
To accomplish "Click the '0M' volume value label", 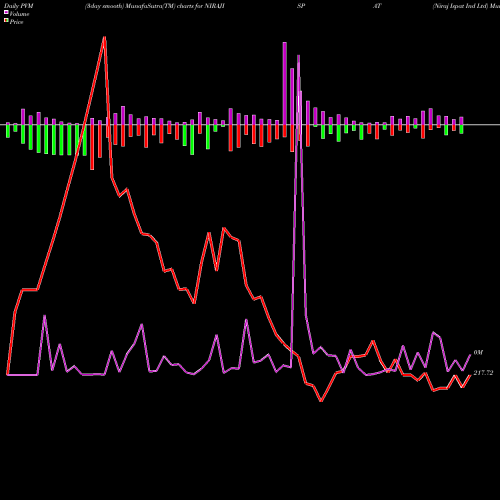I will coord(478,353).
